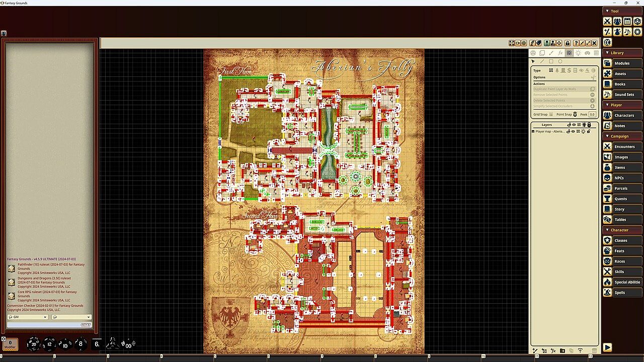The height and width of the screenshot is (362, 644).
Task: Click the blue play arrow button
Action: [607, 347]
